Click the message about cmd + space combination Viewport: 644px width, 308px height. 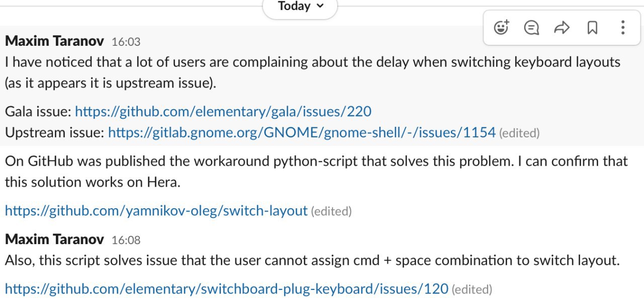[312, 261]
